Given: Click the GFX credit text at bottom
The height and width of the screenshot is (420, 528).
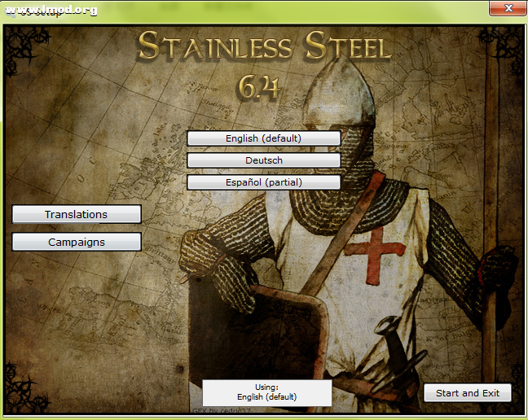Looking at the screenshot, I should [x=220, y=411].
